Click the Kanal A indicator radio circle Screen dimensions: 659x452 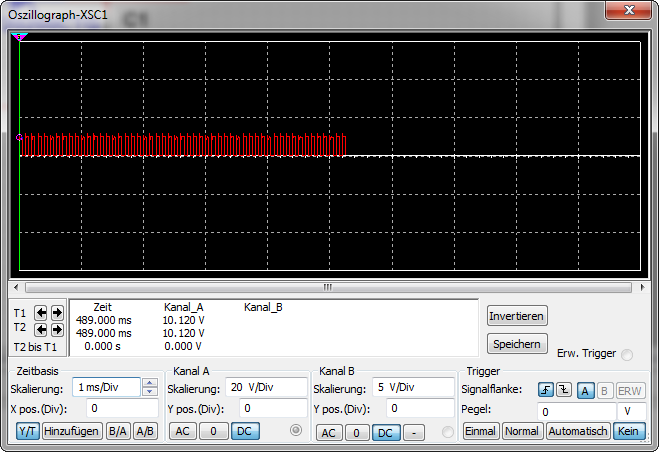click(x=296, y=430)
